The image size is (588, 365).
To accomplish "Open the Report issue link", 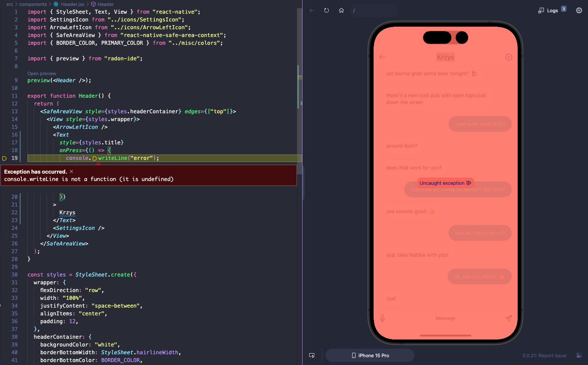I will (x=544, y=355).
